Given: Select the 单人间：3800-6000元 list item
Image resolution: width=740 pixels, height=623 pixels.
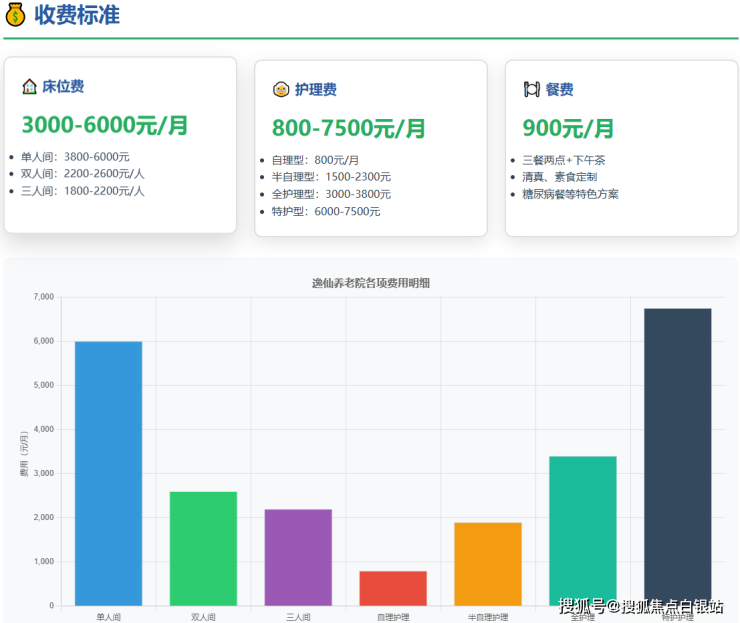Looking at the screenshot, I should [83, 157].
